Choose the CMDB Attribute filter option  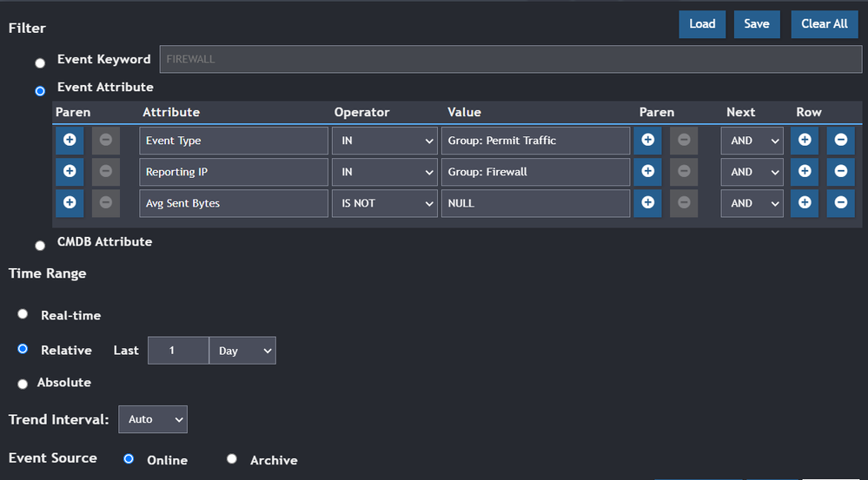40,246
